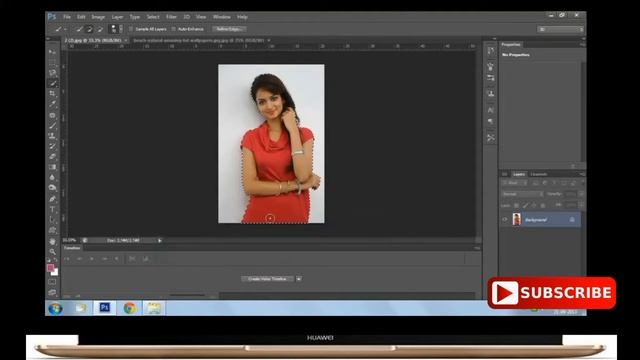Open the foreground color swatch
This screenshot has height=360, width=640.
pyautogui.click(x=51, y=268)
